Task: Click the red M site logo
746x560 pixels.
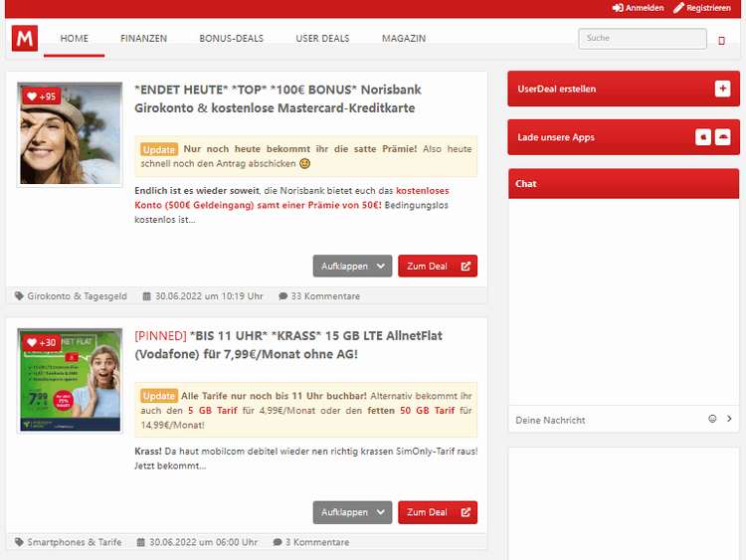Action: coord(25,39)
